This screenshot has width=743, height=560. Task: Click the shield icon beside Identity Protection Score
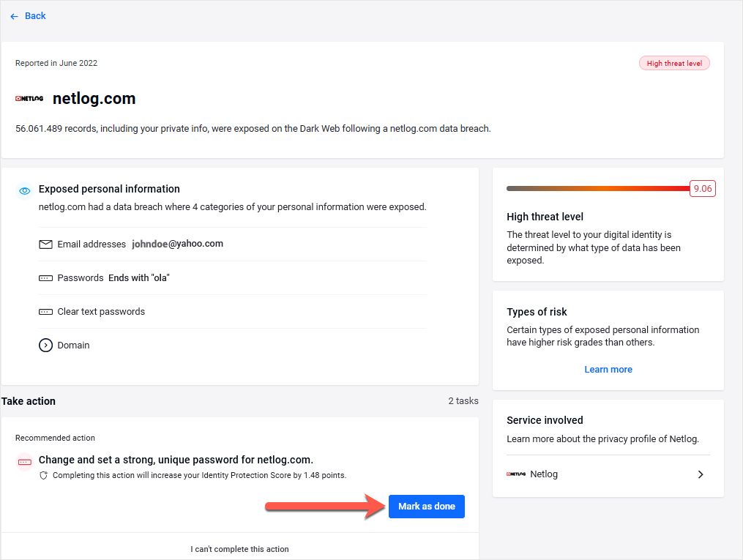(44, 475)
